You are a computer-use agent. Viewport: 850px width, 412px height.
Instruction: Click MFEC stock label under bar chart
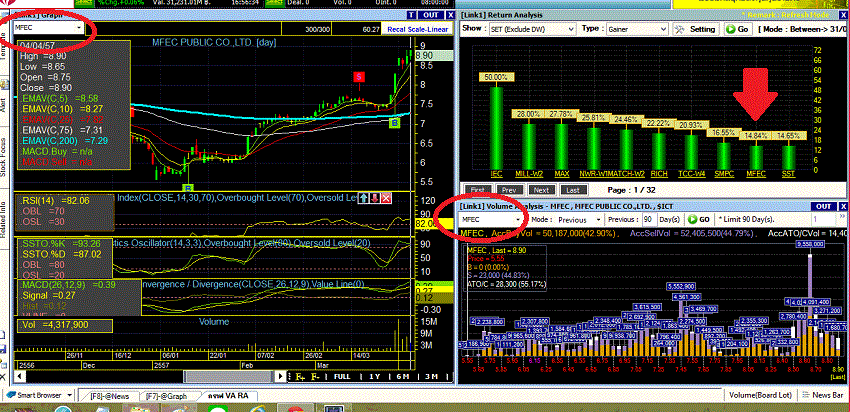click(756, 174)
